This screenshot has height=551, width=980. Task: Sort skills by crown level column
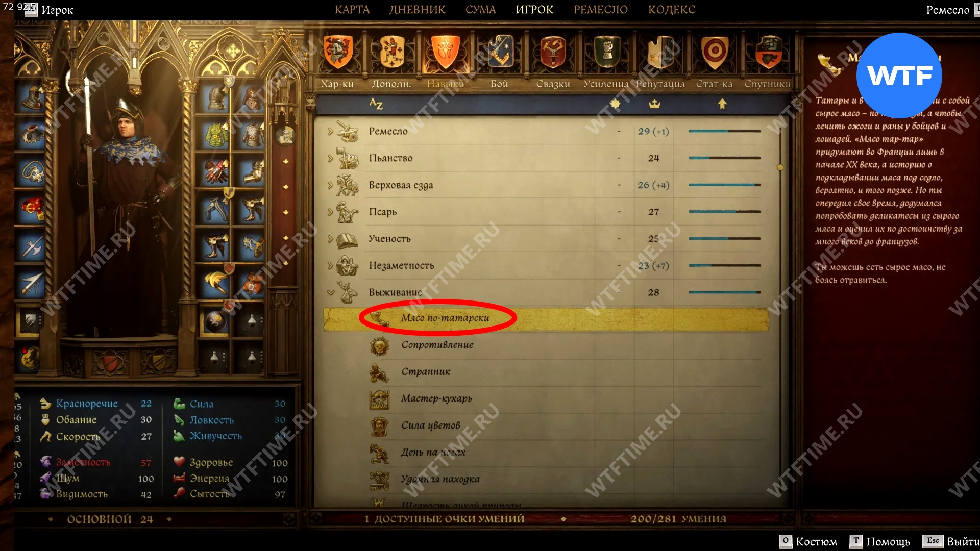pyautogui.click(x=654, y=104)
